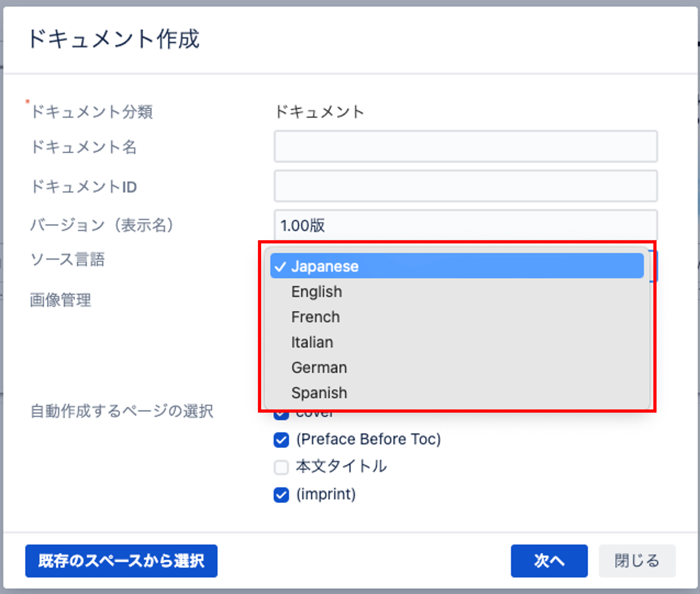The width and height of the screenshot is (700, 594).
Task: Click the 閉じる button
Action: [x=637, y=561]
